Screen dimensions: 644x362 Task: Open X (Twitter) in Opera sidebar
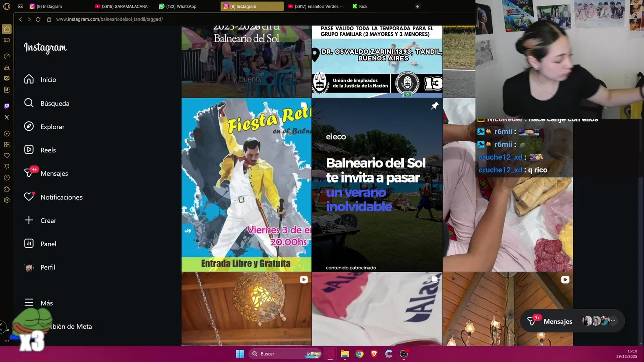[7, 117]
